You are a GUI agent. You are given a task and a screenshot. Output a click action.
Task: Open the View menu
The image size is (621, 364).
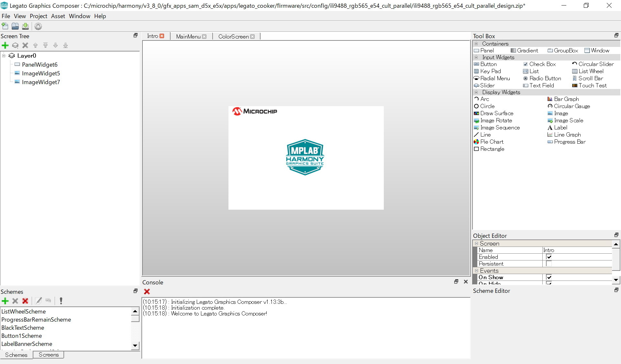click(x=20, y=16)
